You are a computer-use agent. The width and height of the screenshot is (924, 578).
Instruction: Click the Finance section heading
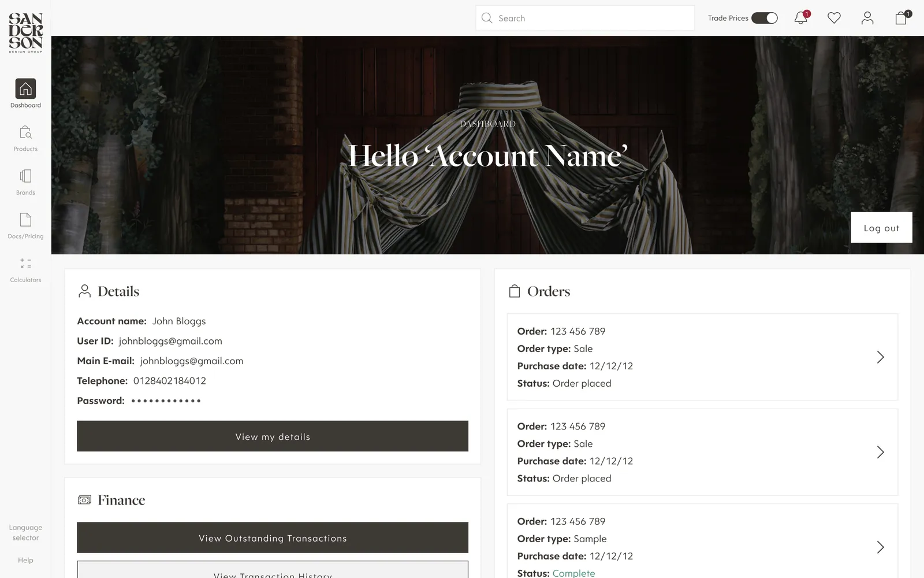tap(121, 500)
